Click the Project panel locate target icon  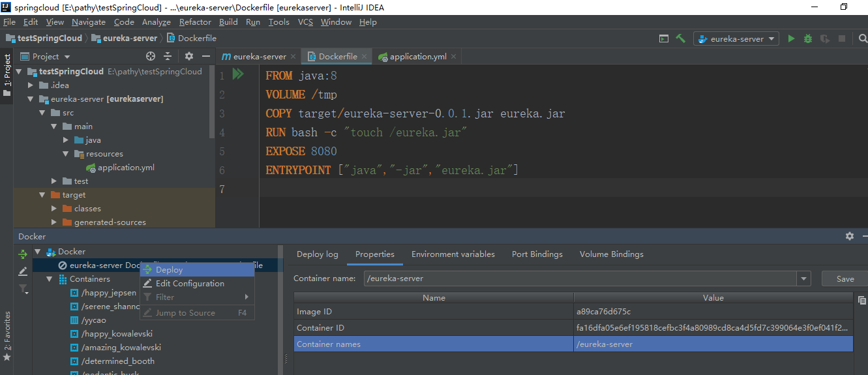(151, 56)
